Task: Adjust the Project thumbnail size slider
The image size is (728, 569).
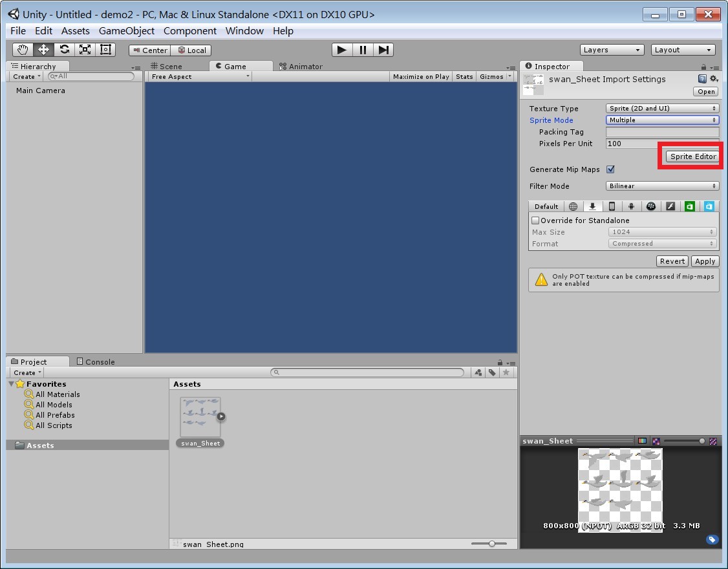Action: [488, 543]
